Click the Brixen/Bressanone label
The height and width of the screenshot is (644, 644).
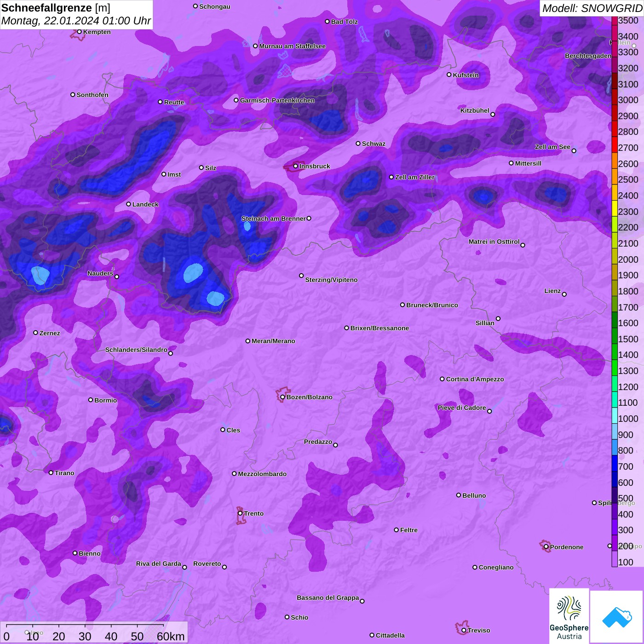(x=379, y=328)
